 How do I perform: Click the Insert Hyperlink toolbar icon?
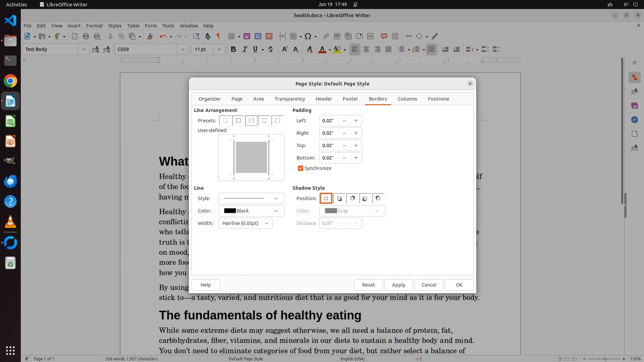[x=326, y=36]
